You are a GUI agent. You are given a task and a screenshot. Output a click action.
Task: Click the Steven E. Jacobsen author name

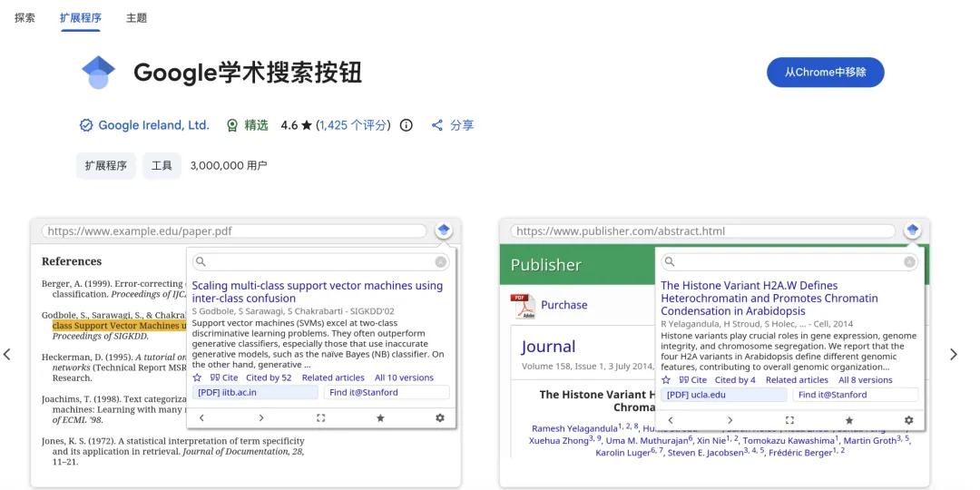tap(707, 453)
